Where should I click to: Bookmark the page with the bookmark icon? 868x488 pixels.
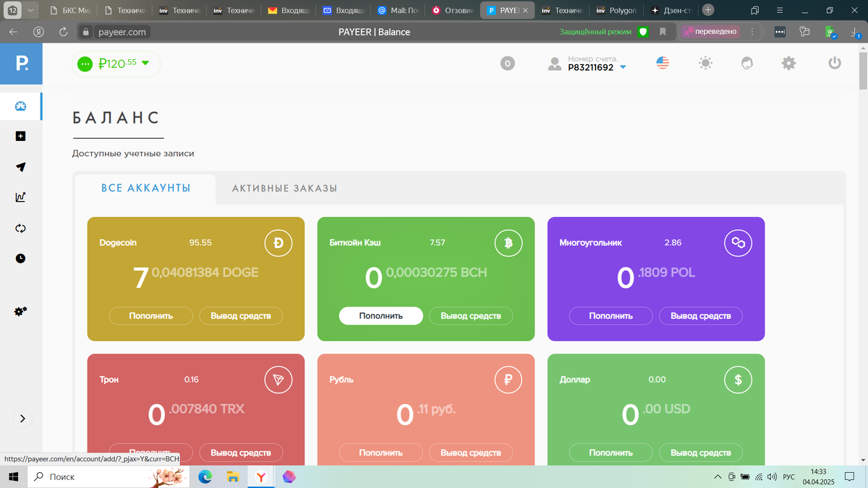[x=663, y=32]
